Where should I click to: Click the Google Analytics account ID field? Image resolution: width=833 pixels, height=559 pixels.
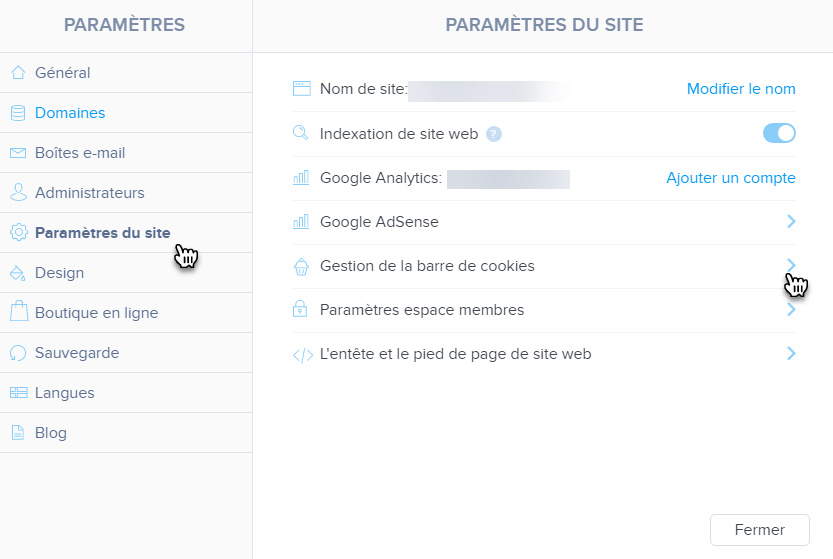click(508, 179)
